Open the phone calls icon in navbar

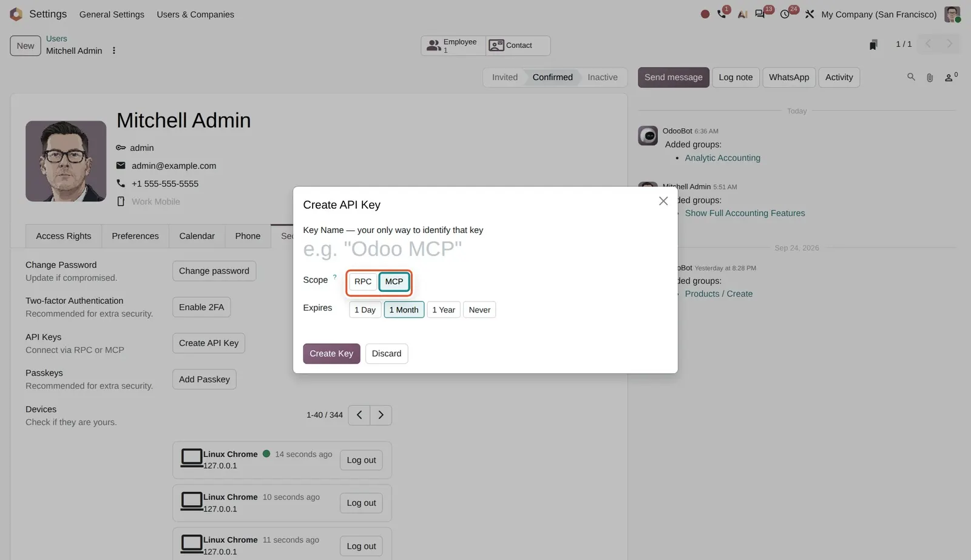[722, 14]
